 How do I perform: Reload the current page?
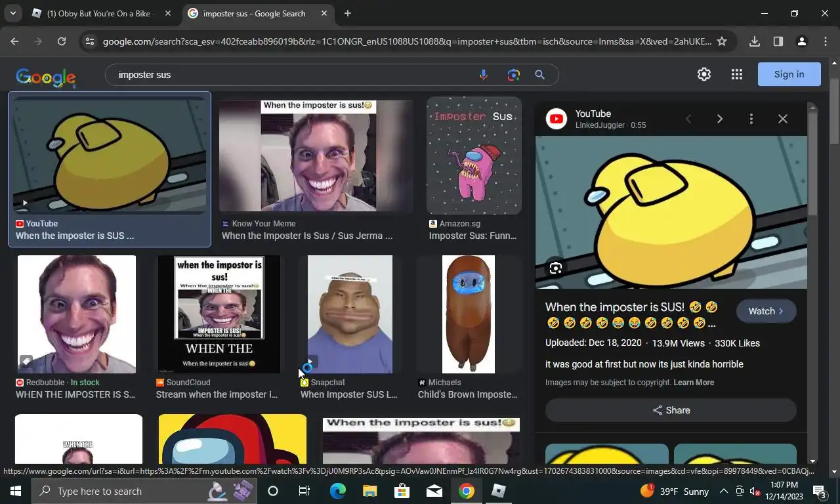coord(61,41)
